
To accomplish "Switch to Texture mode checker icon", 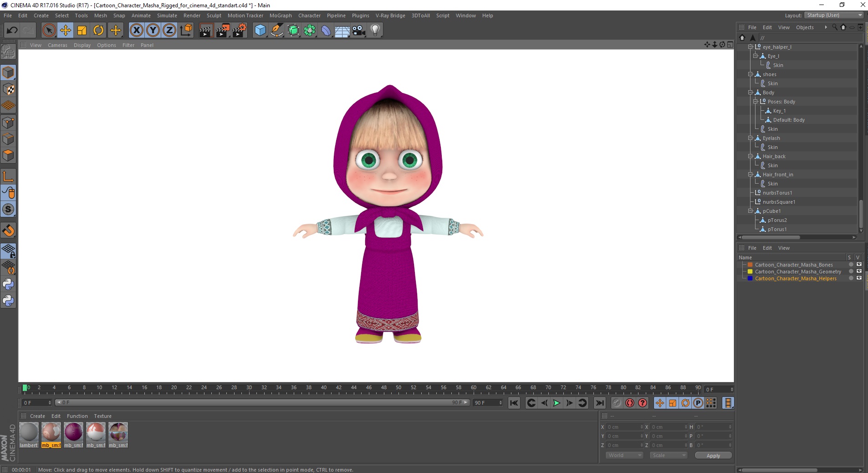I will click(x=8, y=89).
